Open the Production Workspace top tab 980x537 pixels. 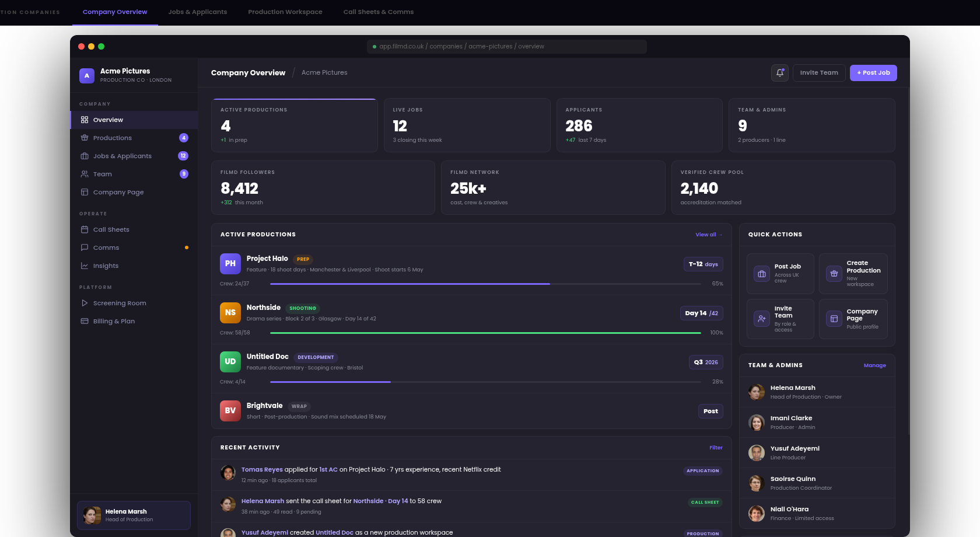[285, 12]
